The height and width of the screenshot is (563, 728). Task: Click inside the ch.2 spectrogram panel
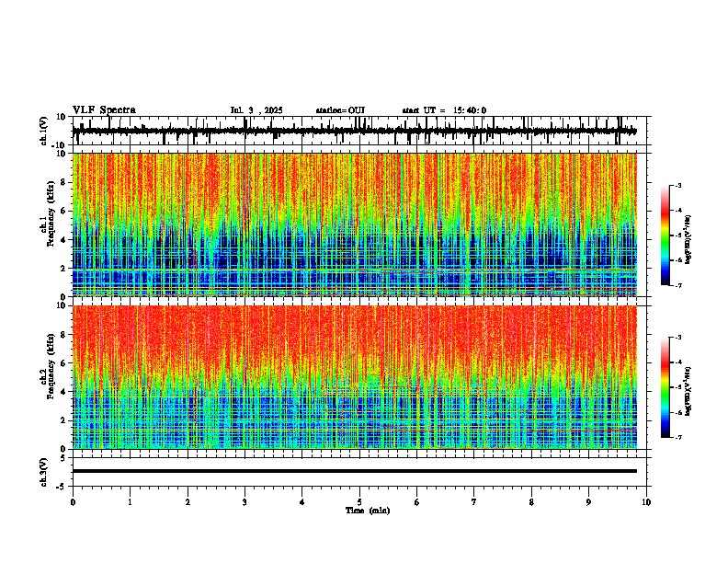(x=355, y=377)
